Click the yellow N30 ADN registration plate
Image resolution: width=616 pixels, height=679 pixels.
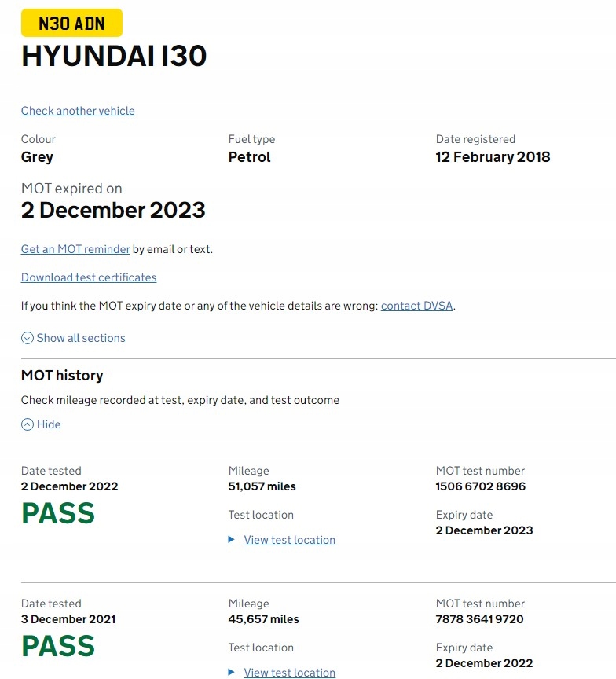[71, 24]
